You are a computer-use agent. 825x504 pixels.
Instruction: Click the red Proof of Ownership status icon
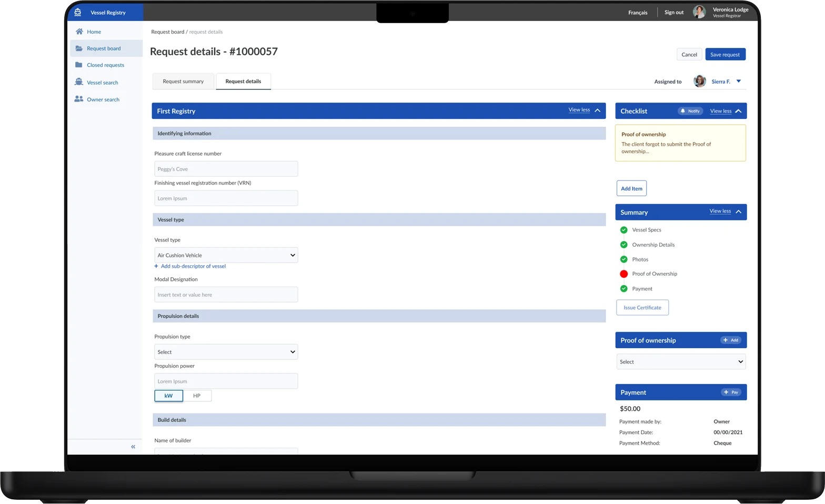click(x=623, y=274)
